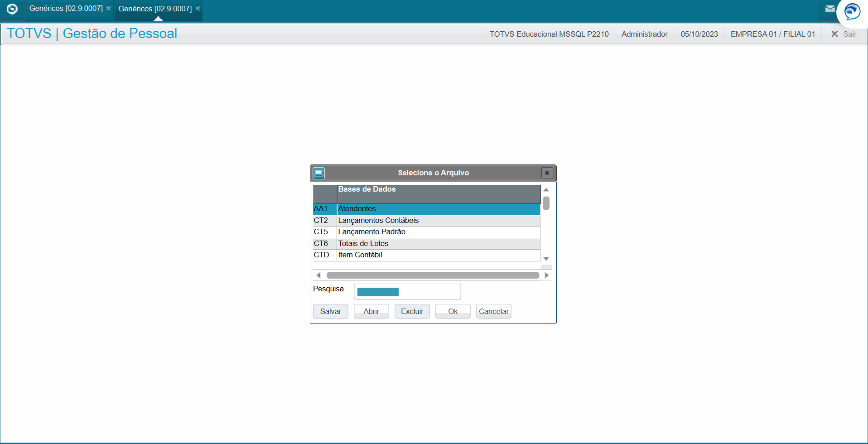This screenshot has width=868, height=444.
Task: Switch to the first Genéricos [02.9.0007] tab
Action: tap(66, 9)
